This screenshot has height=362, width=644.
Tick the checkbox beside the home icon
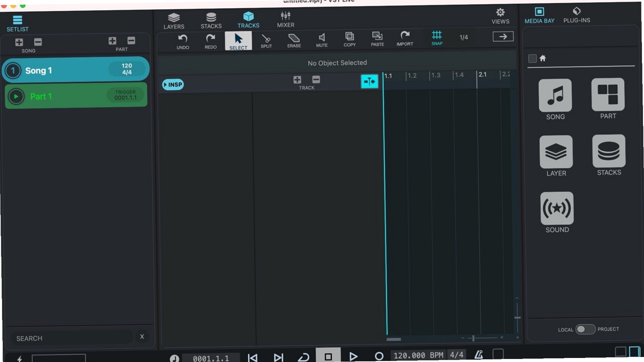tap(532, 59)
